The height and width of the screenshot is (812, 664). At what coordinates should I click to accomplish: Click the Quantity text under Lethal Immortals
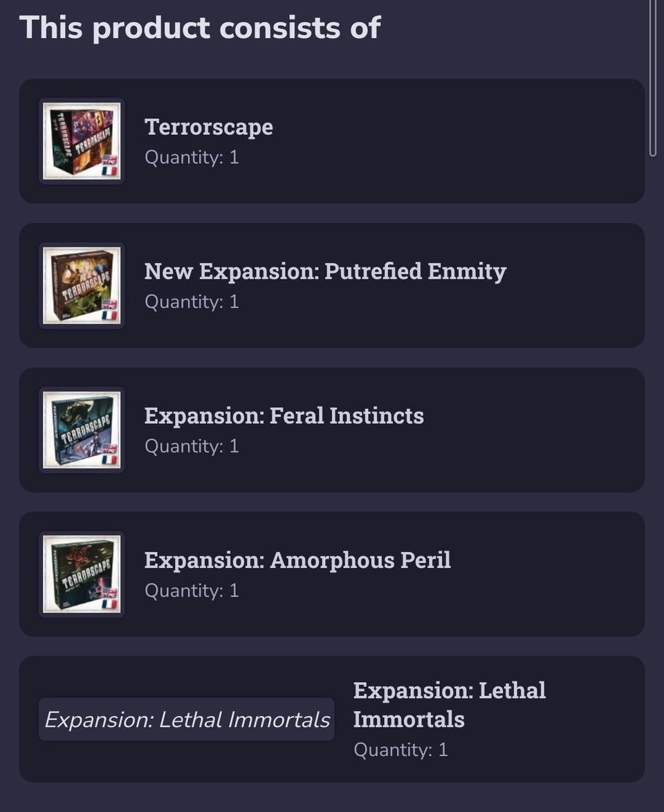click(x=400, y=750)
